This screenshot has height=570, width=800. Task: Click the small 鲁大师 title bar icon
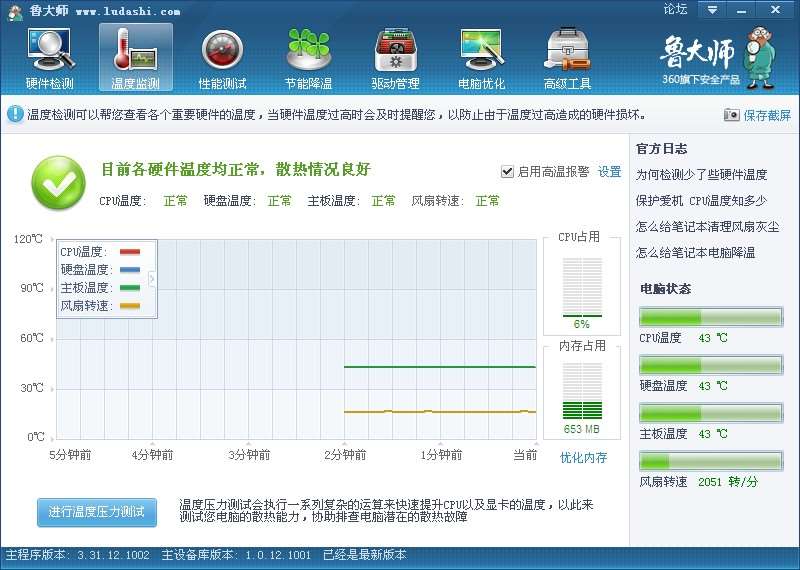click(x=15, y=12)
